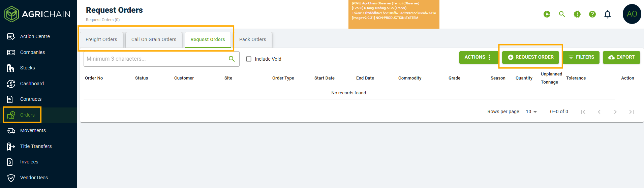The height and width of the screenshot is (188, 644).
Task: Click the Title Transfers icon
Action: coord(11,146)
